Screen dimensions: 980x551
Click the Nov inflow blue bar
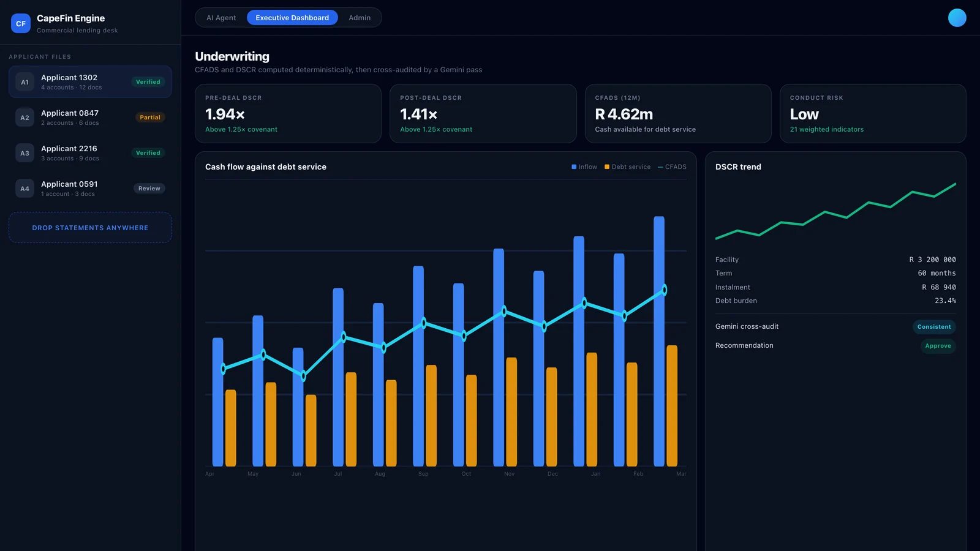coord(499,358)
